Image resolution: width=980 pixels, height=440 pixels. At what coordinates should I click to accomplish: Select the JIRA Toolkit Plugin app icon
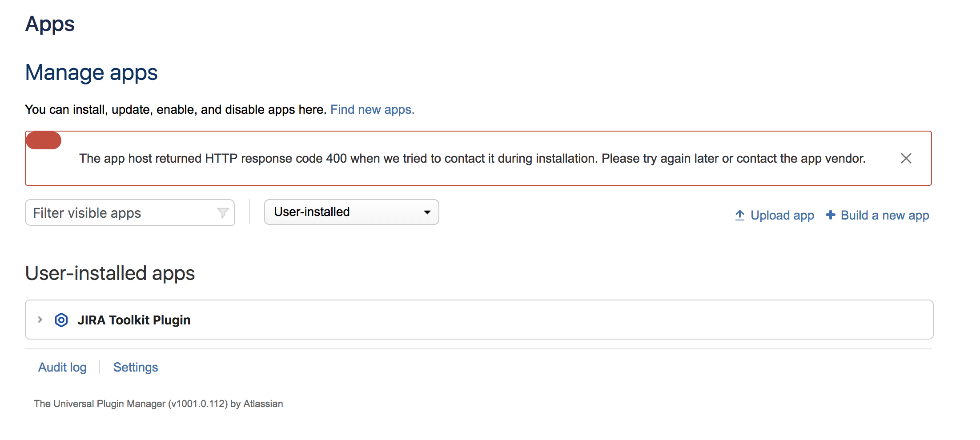coord(61,320)
